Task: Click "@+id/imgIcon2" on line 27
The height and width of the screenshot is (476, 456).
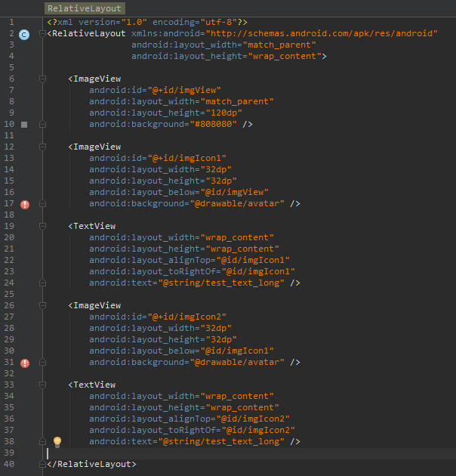Action: [187, 317]
